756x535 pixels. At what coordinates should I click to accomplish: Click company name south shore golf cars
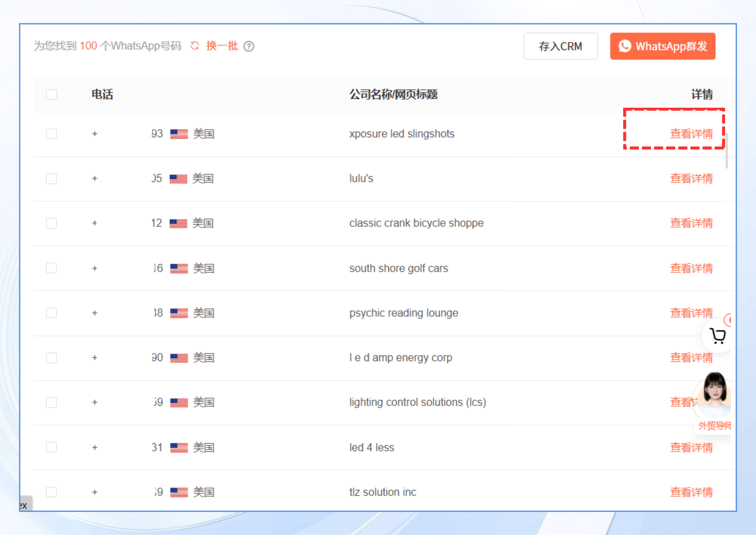399,268
